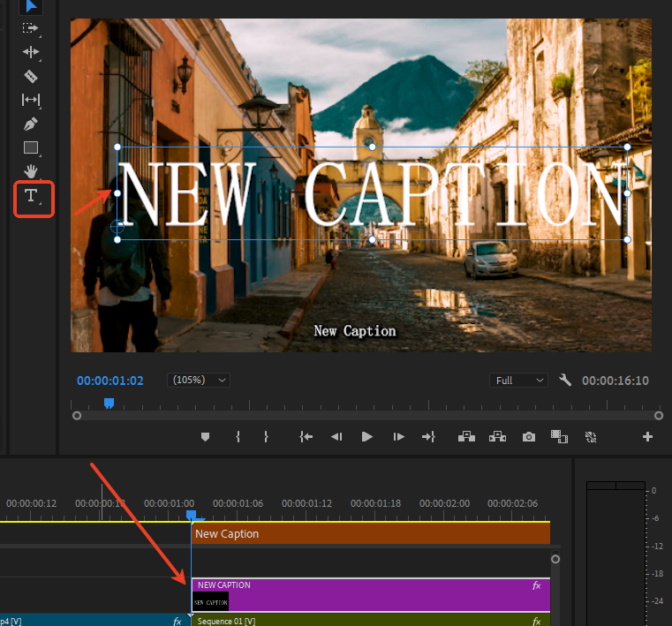Open the button editor plus icon
Screen dimensions: 672x626
[x=647, y=437]
